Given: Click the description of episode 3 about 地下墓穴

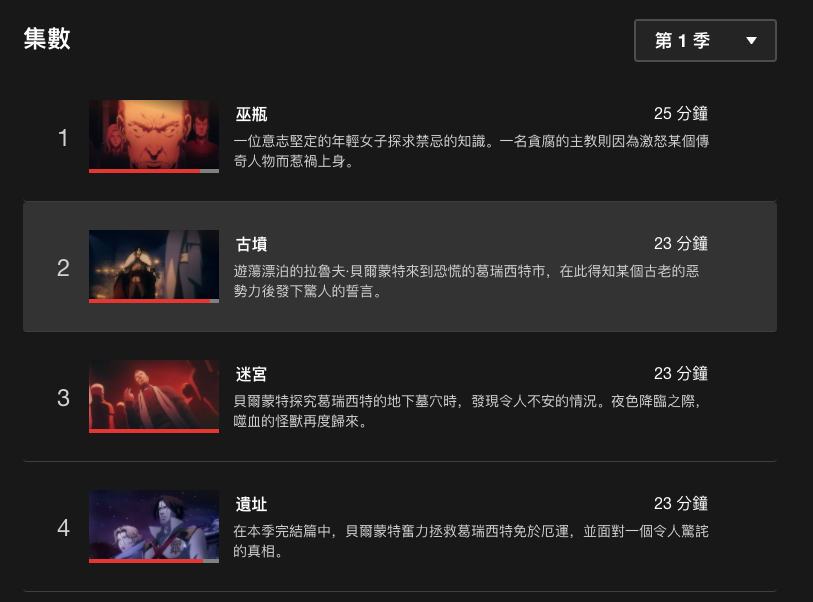Looking at the screenshot, I should click(467, 411).
